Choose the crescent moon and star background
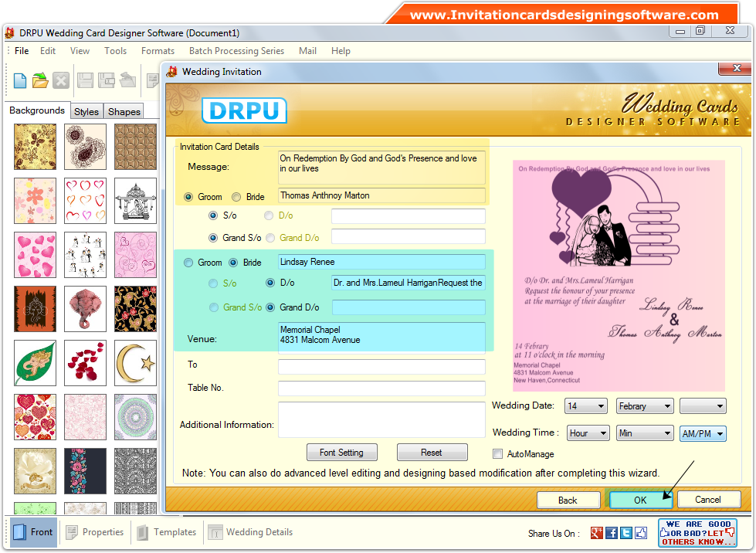 click(135, 363)
